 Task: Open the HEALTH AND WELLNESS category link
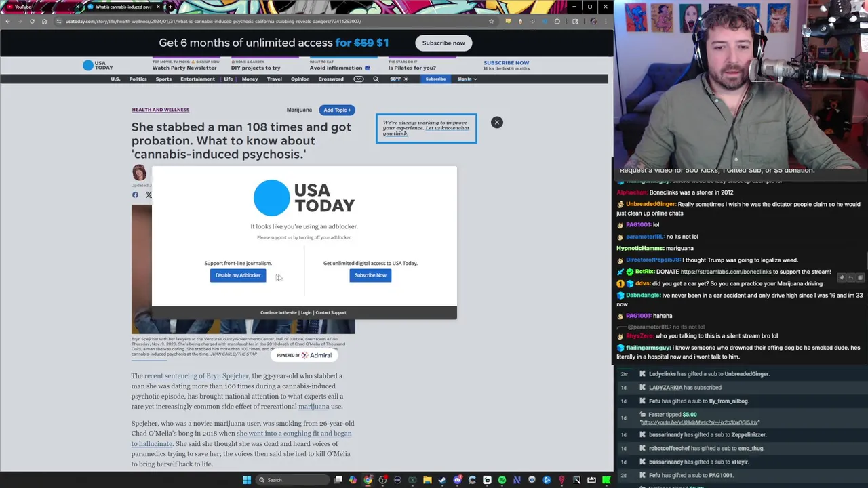click(161, 110)
